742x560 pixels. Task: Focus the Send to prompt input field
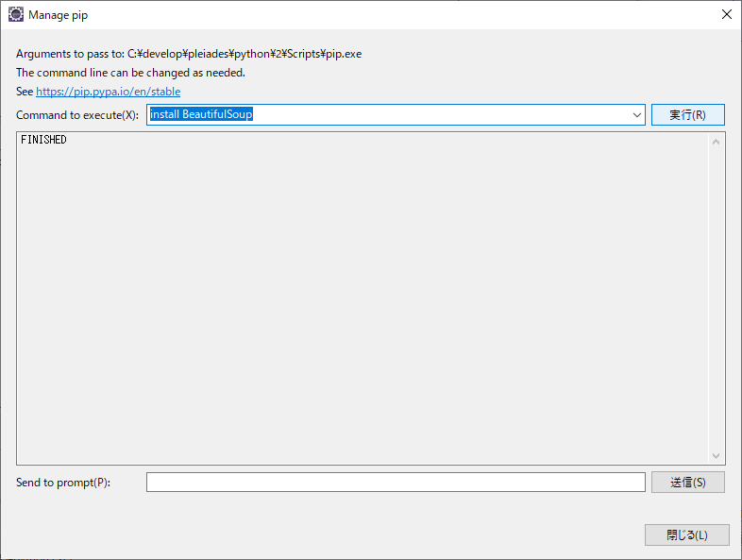[x=395, y=483]
